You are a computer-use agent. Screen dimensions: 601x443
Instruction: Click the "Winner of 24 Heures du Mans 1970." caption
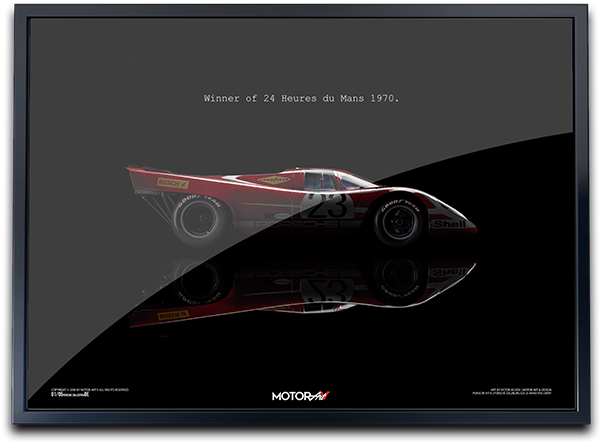pos(301,98)
